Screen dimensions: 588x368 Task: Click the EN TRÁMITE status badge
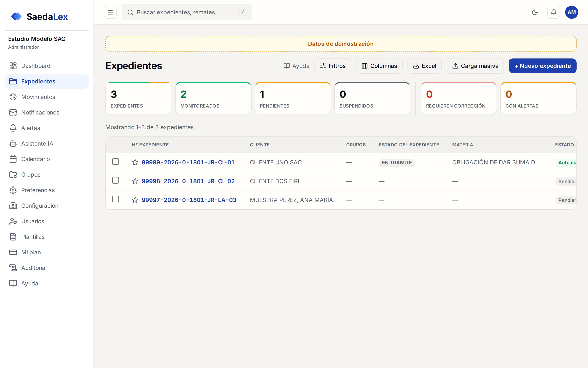(x=397, y=163)
